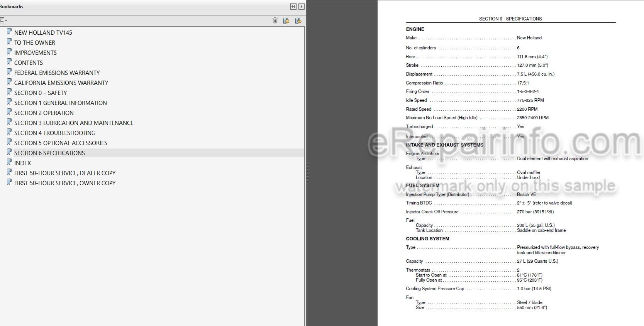The height and width of the screenshot is (326, 644).
Task: Click the bookmark icon beside SECTION 0 – SAFETY
Action: (x=9, y=92)
